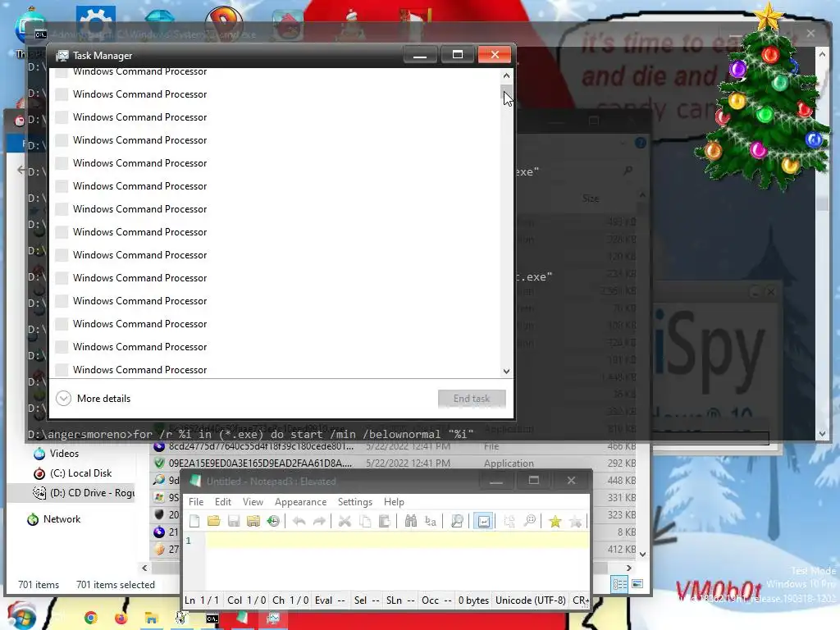This screenshot has width=840, height=630.
Task: Create a new document in Notepad3 toolbar
Action: 194,521
